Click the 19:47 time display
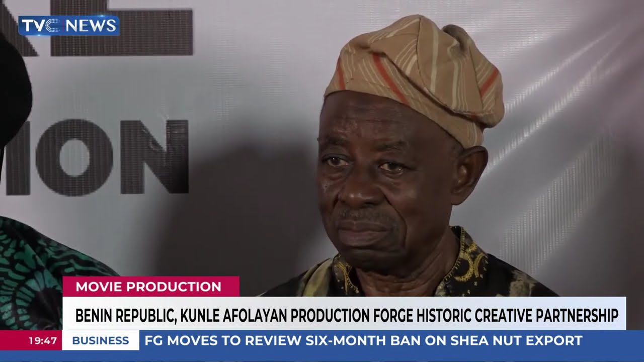The height and width of the screenshot is (362, 644). pos(43,340)
